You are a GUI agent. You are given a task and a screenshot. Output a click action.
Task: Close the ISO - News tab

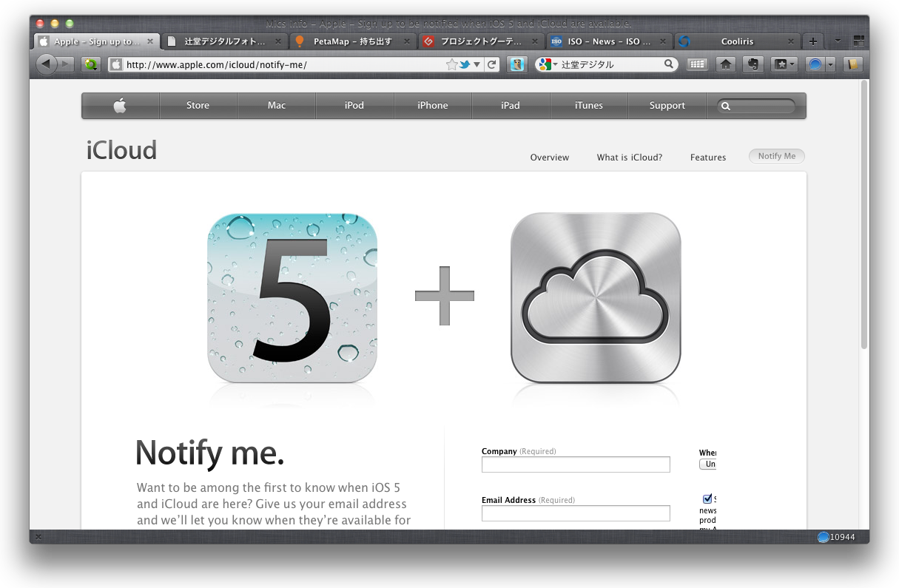coord(663,41)
